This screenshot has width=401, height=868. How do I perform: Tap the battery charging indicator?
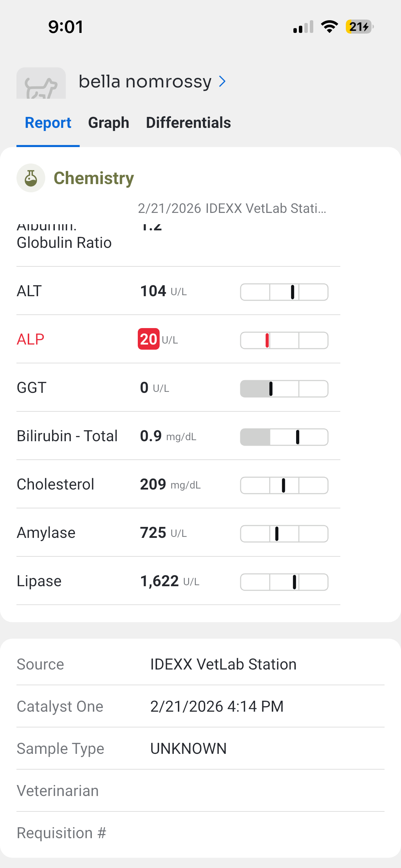pyautogui.click(x=359, y=27)
